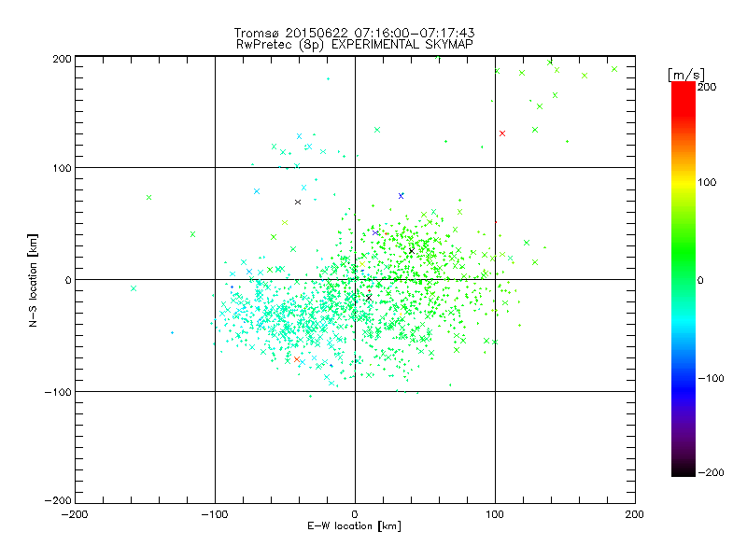747x560 pixels.
Task: Click the x-axis '-100' tick label
Action: click(215, 514)
